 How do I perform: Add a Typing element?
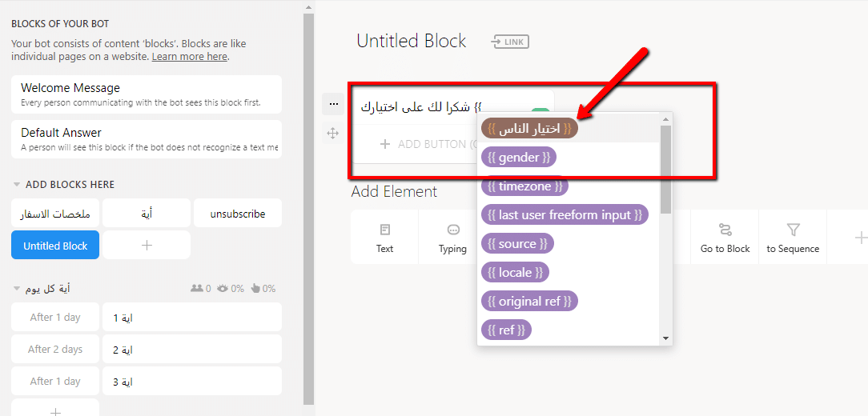(452, 238)
